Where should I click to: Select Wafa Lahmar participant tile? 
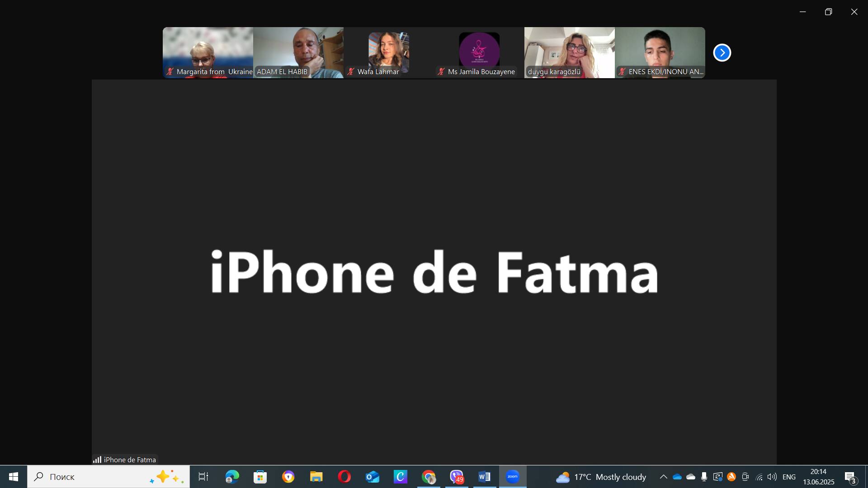(389, 52)
